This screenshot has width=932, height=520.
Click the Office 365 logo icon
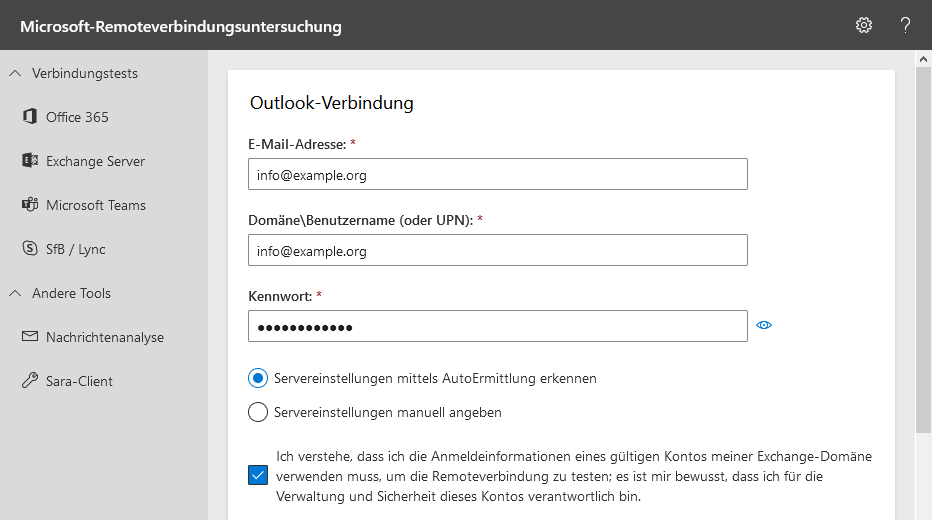[30, 116]
